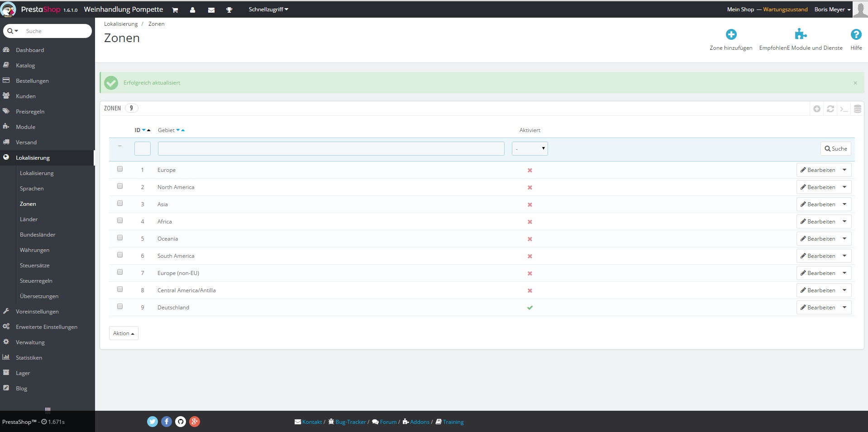Click Bearbeiten for North America
Screen dimensions: 868x432
(818, 187)
